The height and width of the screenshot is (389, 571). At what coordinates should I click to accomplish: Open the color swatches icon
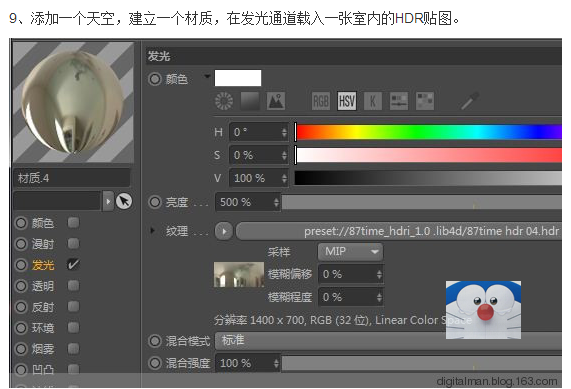[425, 101]
